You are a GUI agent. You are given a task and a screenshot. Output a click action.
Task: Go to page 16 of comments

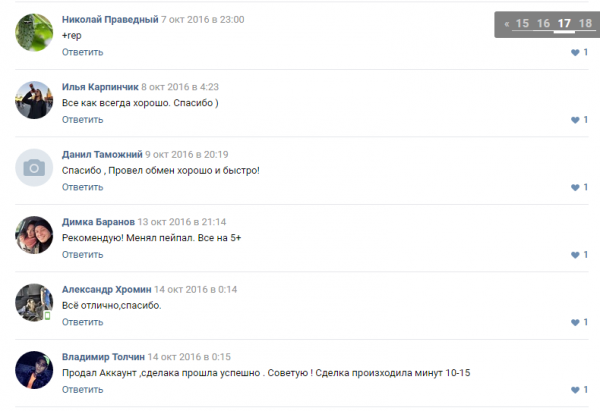pos(543,23)
